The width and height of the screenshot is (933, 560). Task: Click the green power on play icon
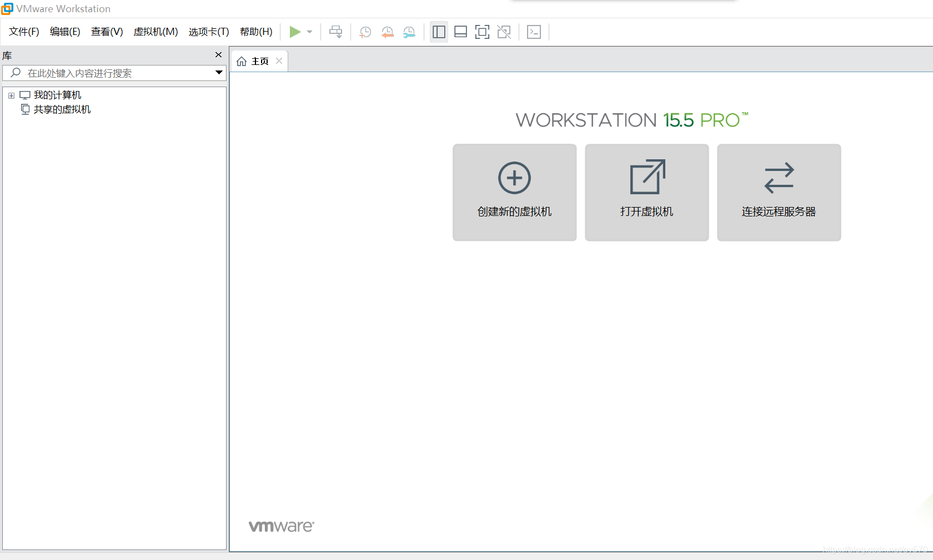tap(295, 32)
